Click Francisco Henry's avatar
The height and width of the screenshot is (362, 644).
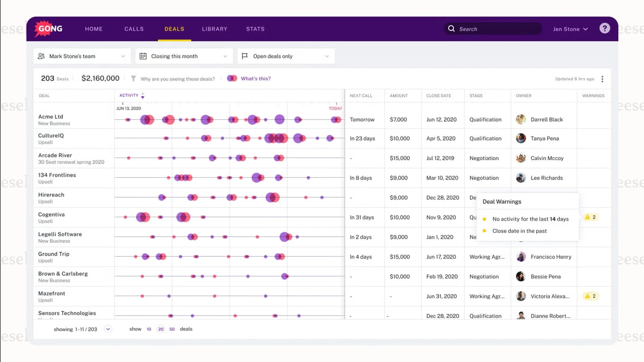[521, 257]
